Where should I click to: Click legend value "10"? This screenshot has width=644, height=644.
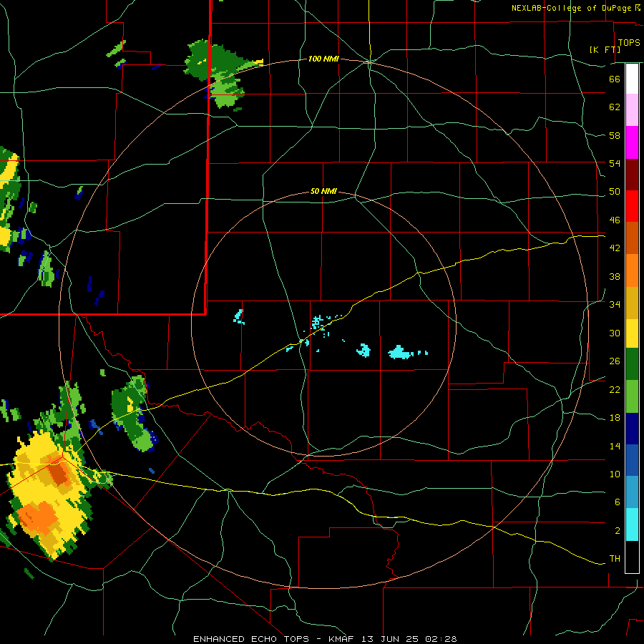[615, 474]
